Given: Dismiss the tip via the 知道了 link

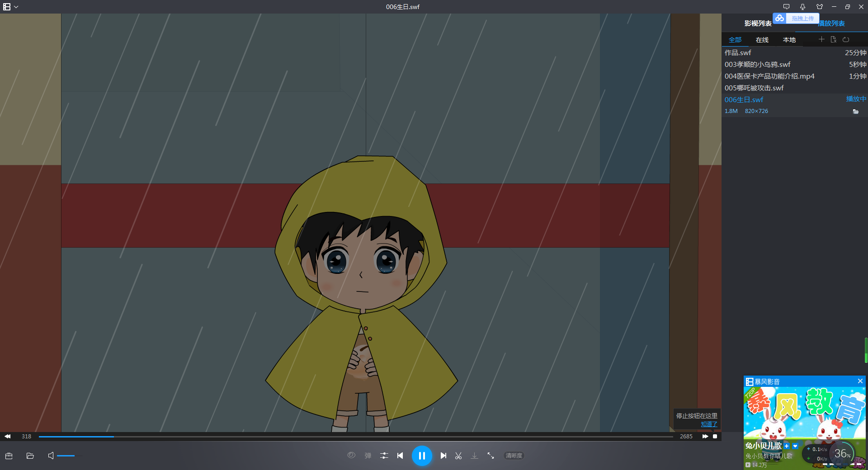Looking at the screenshot, I should 709,424.
